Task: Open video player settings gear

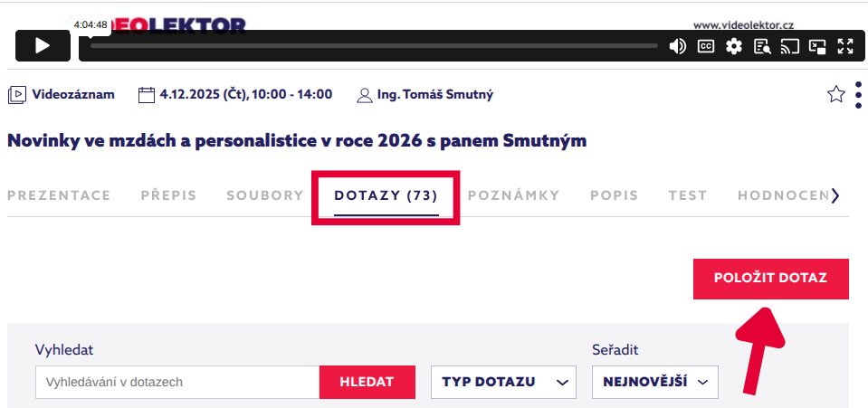Action: (733, 46)
